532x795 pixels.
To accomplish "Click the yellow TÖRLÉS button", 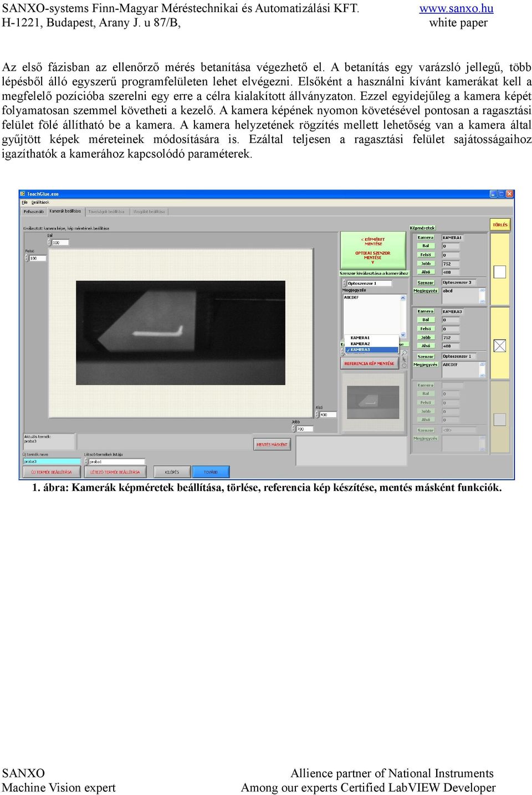I will (500, 225).
